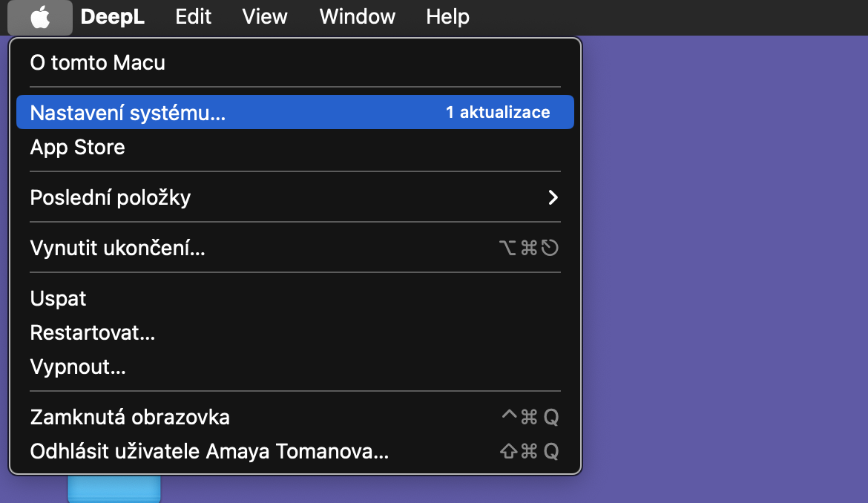Image resolution: width=868 pixels, height=503 pixels.
Task: Open the View menu
Action: (265, 17)
